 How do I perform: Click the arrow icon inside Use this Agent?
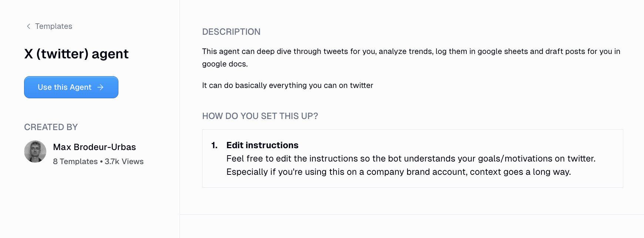100,87
